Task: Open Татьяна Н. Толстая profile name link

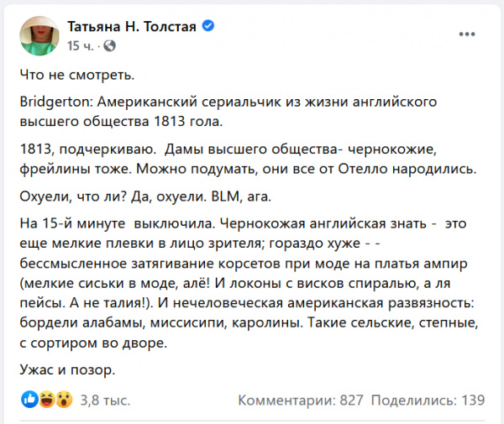Action: point(131,27)
